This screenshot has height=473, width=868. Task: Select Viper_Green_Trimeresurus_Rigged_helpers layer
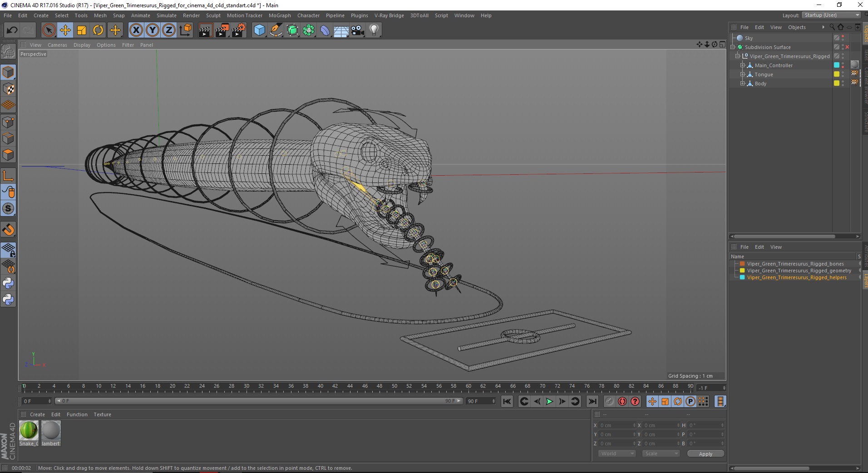tap(796, 277)
